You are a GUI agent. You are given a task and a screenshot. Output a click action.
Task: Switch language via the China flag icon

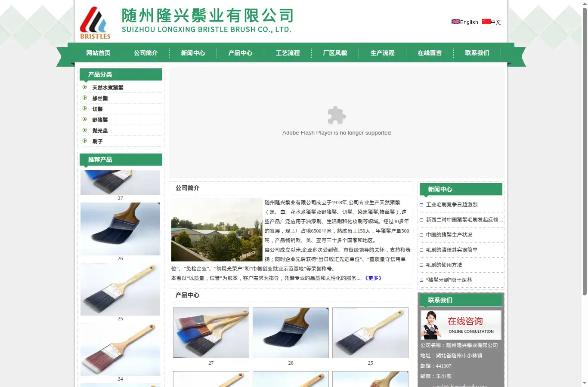(x=486, y=21)
